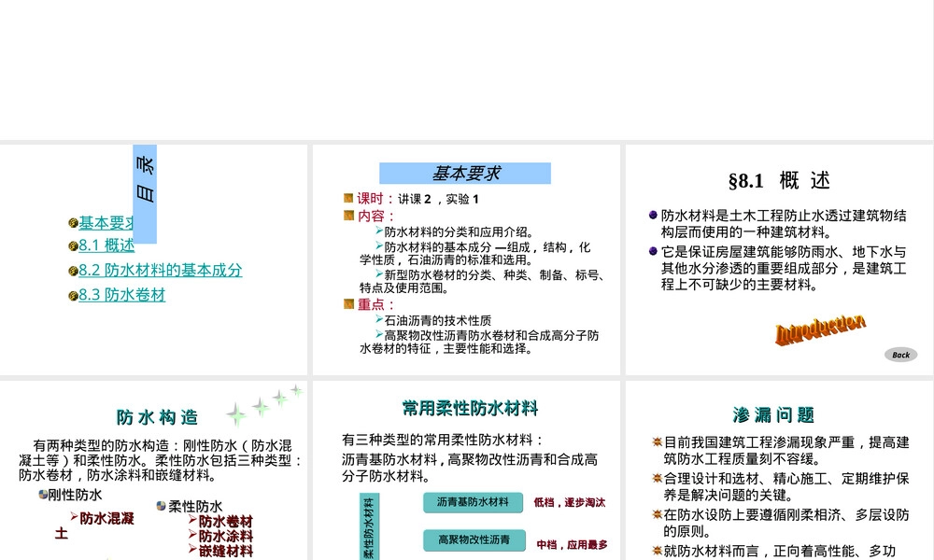This screenshot has width=934, height=560.
Task: Select the vertical 柔性防水材料 bar
Action: click(369, 526)
